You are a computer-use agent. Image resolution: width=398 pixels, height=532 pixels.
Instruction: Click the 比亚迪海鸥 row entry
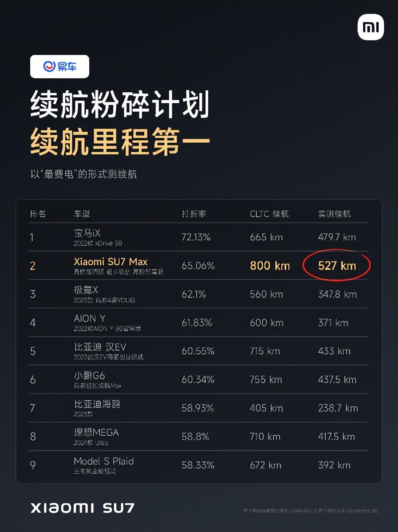(199, 408)
